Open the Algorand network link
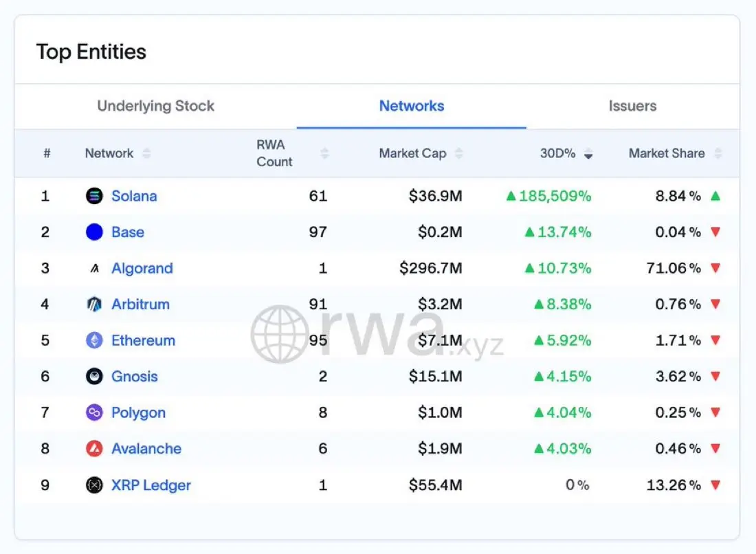The width and height of the screenshot is (756, 554). pyautogui.click(x=142, y=268)
